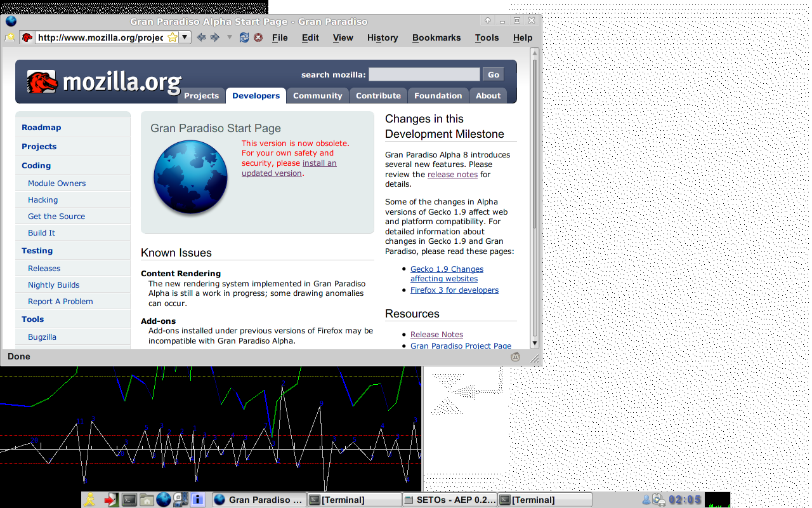Open Gecko 1.9 Changes affecting websites link
The height and width of the screenshot is (508, 812).
(447, 274)
